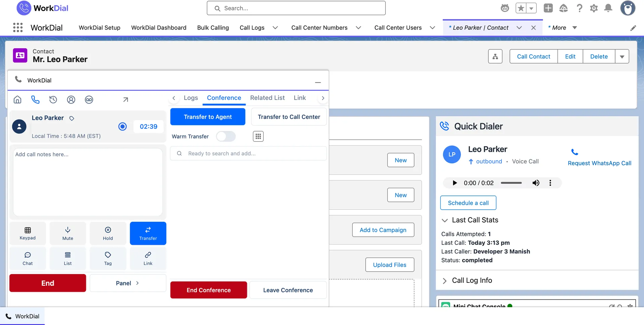Expand the Call Logs tab dropdown
The height and width of the screenshot is (325, 644).
tap(275, 28)
